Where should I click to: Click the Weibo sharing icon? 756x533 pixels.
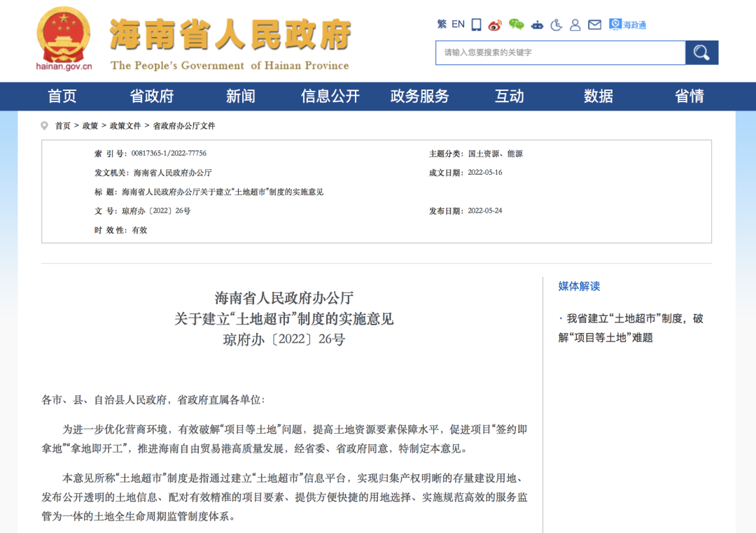(495, 24)
